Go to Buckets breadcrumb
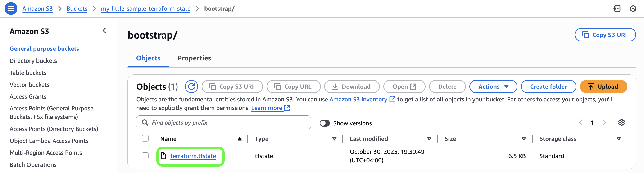644x173 pixels. point(77,9)
